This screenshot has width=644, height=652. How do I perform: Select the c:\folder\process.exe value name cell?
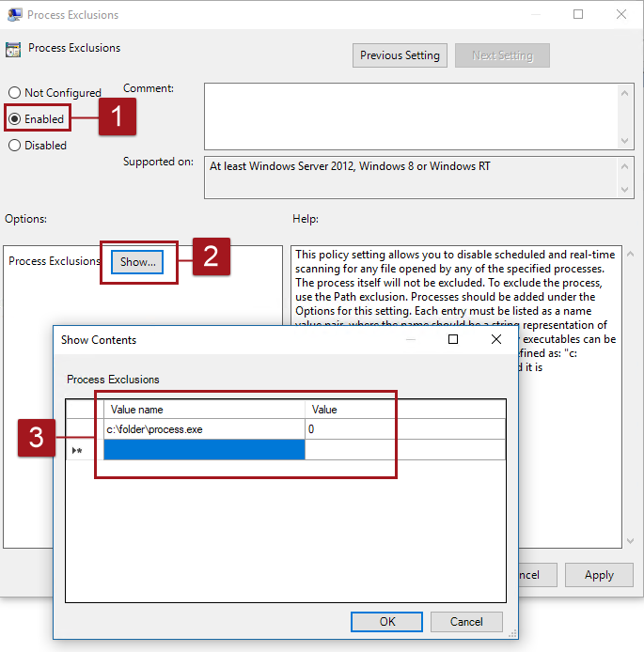pyautogui.click(x=204, y=429)
